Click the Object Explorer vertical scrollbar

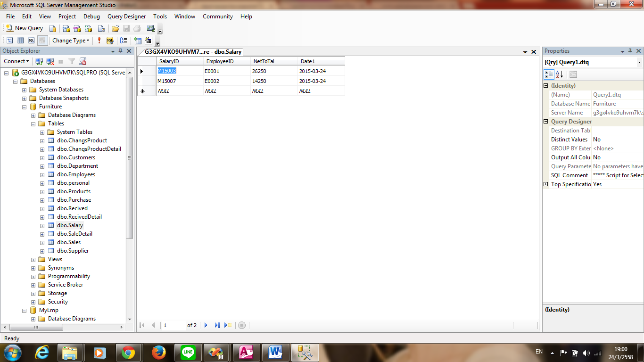coord(130,158)
